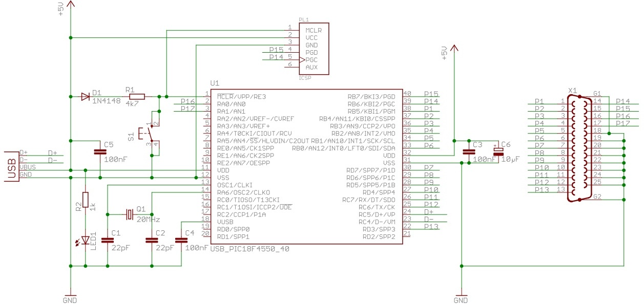Viewport: 644px width, 304px height.
Task: Click the C3 100nF decoupling capacitor
Action: pos(468,151)
